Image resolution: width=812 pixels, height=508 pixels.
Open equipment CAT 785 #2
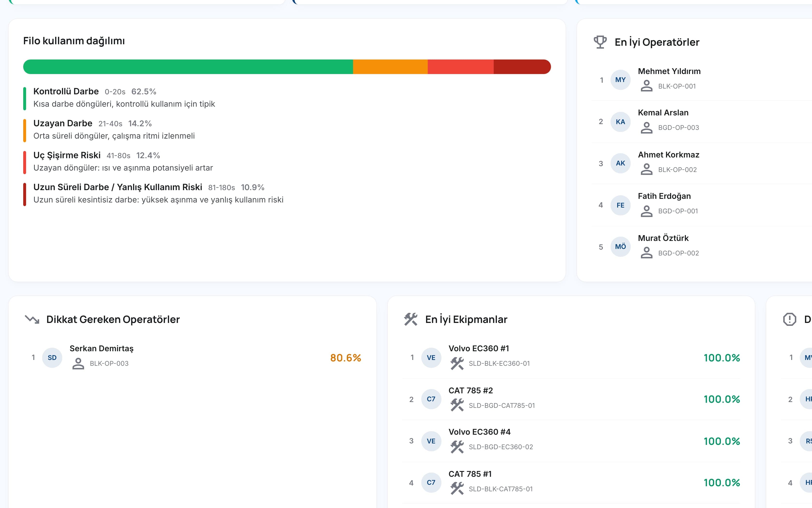(471, 390)
